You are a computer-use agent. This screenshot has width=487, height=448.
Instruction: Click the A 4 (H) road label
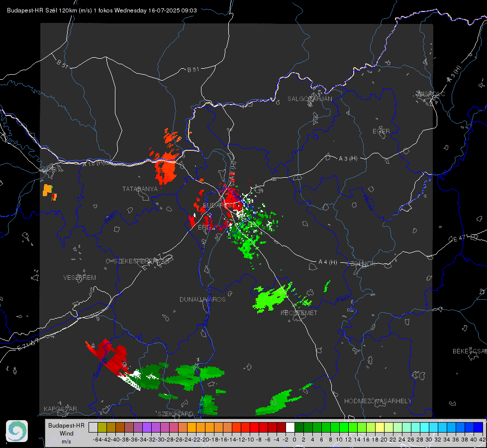(328, 262)
